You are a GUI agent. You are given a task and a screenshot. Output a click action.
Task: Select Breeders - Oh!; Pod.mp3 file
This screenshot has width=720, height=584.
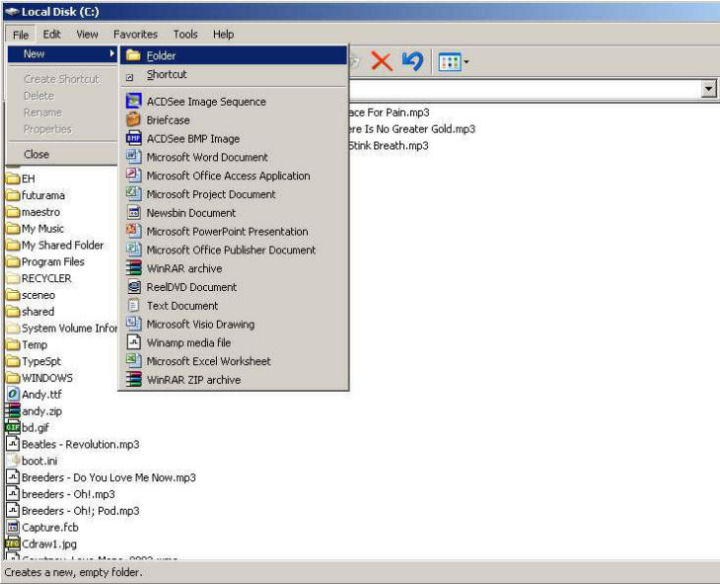click(73, 511)
